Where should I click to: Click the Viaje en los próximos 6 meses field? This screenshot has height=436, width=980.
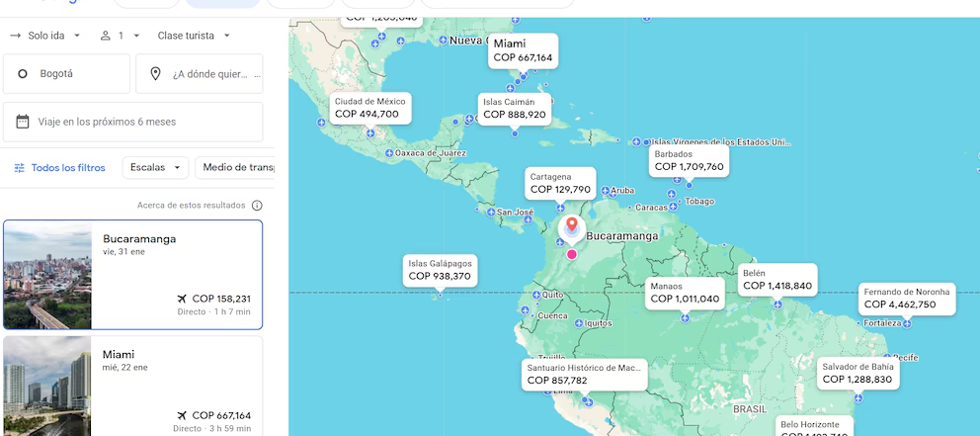132,122
